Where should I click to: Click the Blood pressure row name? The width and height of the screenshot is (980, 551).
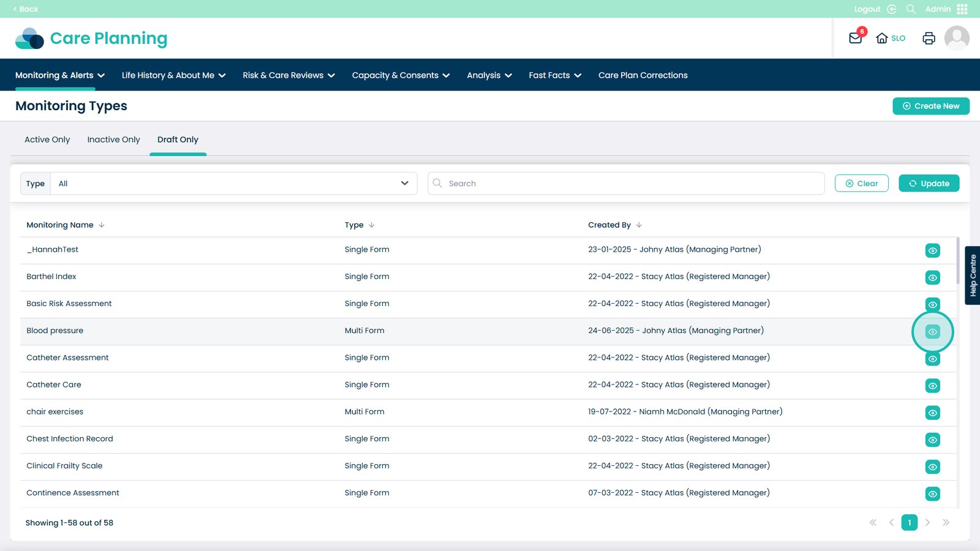coord(55,331)
